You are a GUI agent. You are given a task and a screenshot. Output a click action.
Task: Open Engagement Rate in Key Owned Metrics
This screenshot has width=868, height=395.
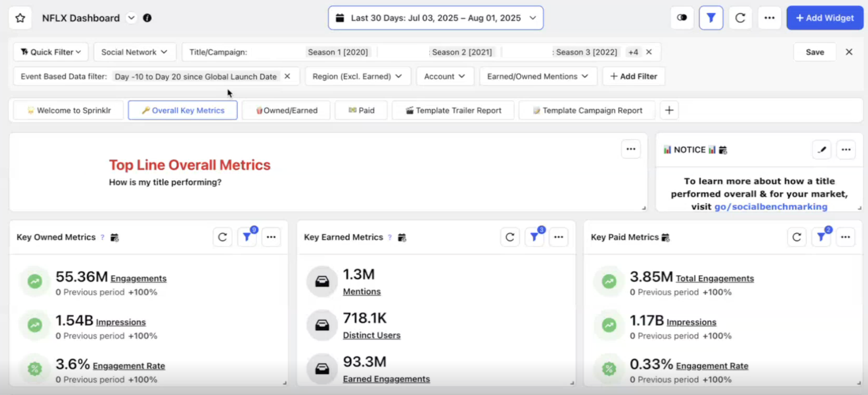coord(129,366)
